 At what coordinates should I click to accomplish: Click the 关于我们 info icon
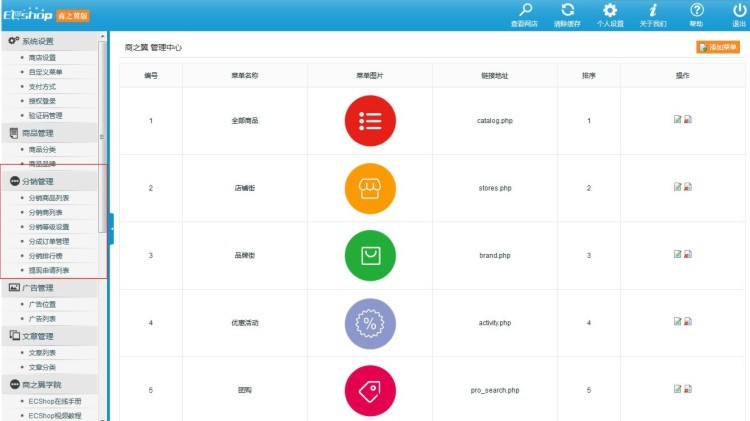[653, 10]
